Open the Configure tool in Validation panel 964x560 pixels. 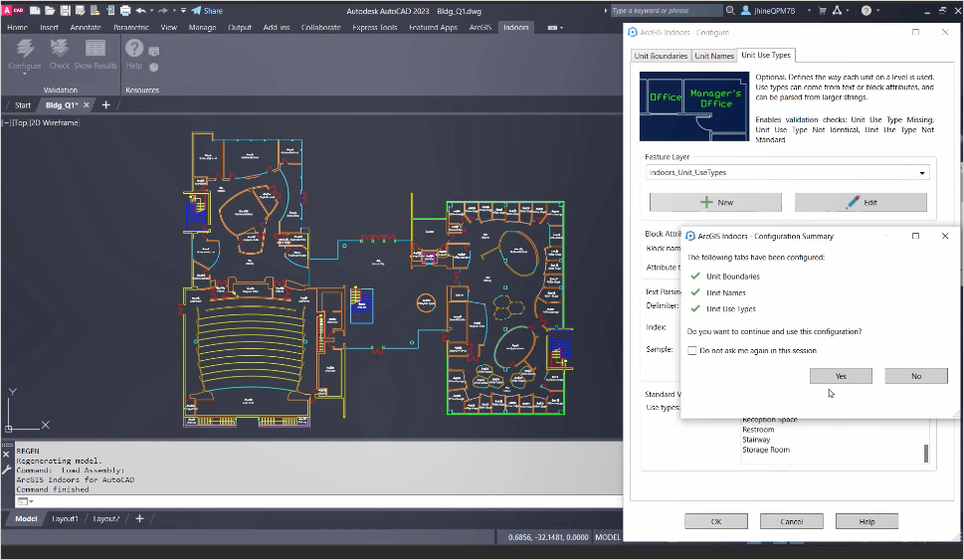click(x=25, y=50)
